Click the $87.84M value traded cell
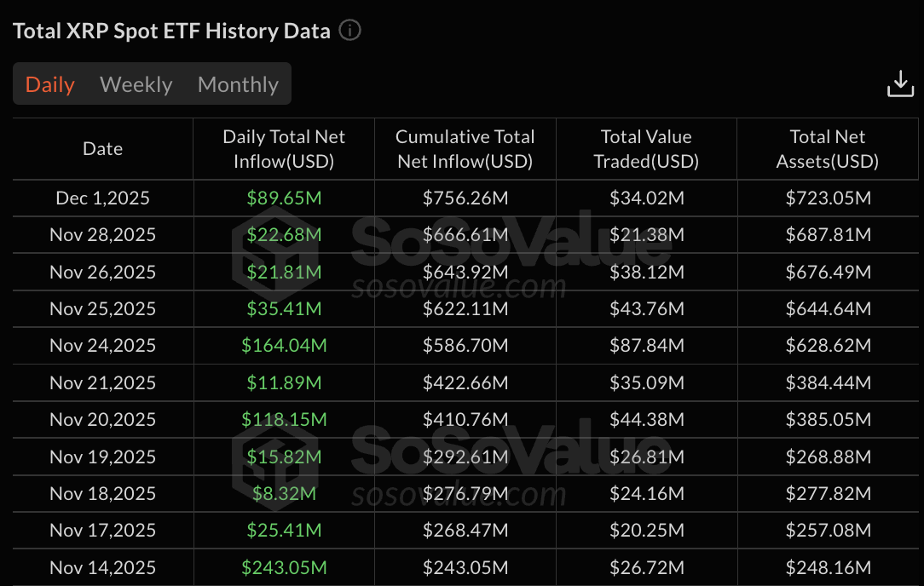 point(646,345)
